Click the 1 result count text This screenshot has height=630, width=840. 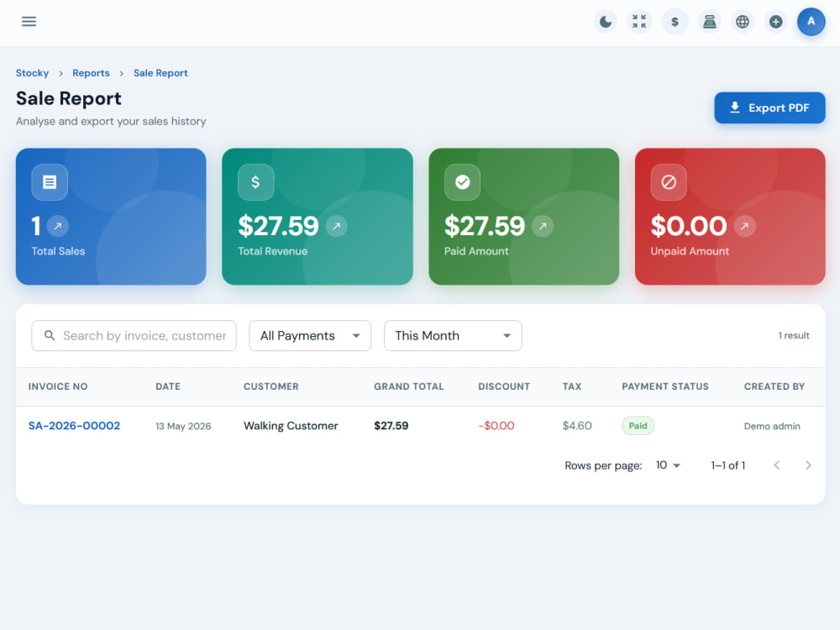coord(794,335)
